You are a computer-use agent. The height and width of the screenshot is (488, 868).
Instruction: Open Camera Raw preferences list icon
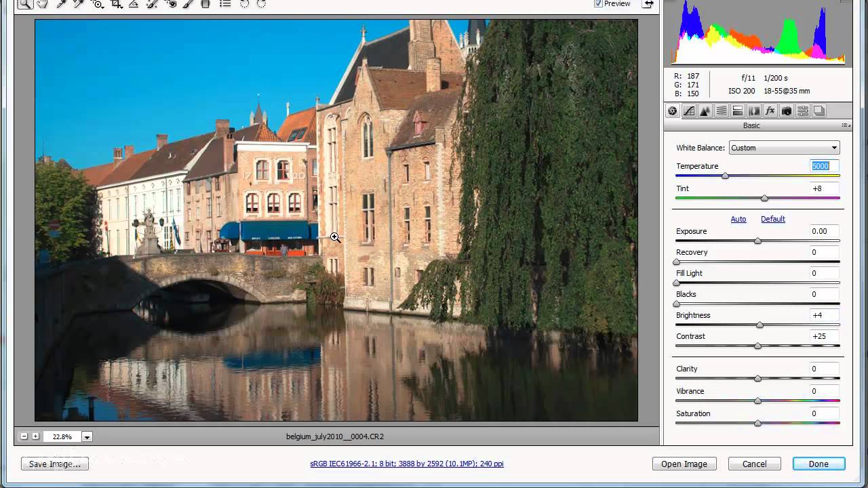(225, 3)
